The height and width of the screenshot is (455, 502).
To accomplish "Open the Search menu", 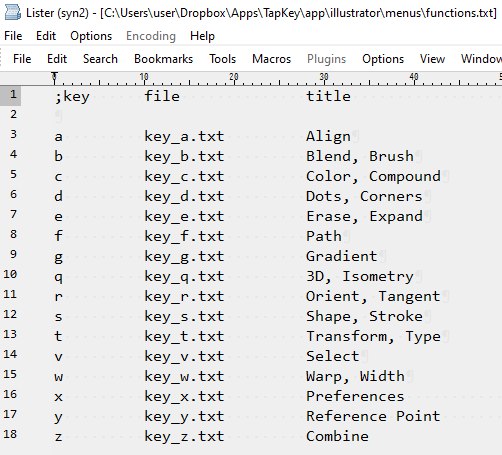I will tap(100, 59).
